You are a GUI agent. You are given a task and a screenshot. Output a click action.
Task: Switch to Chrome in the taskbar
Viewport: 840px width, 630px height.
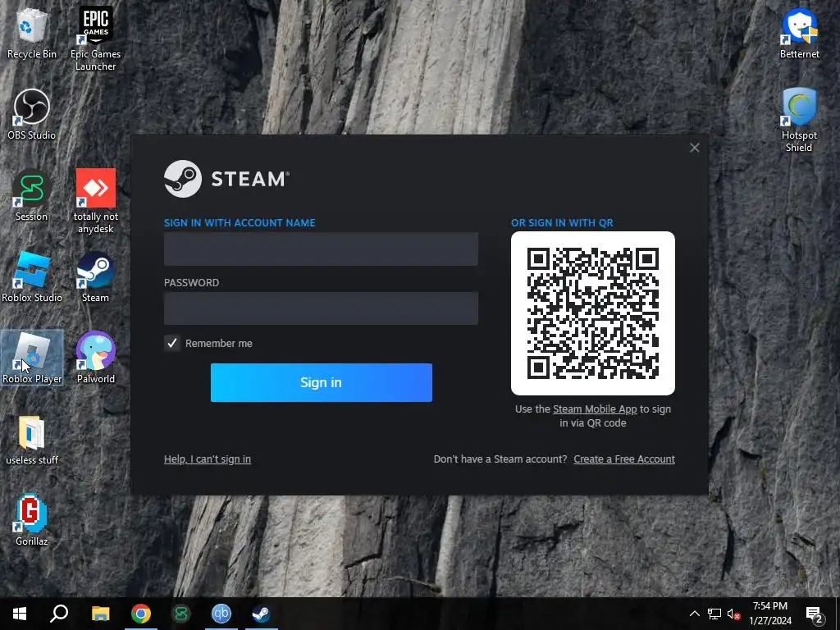(x=141, y=614)
